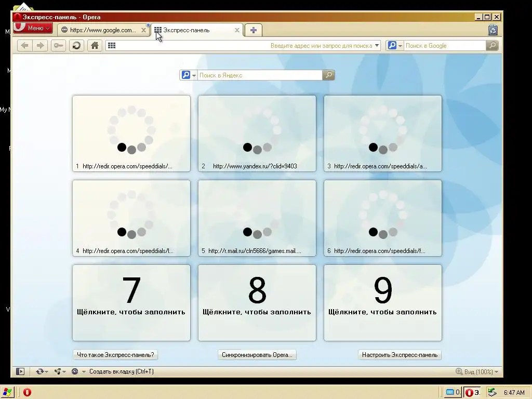This screenshot has height=399, width=532.
Task: Open speed dial 1 redir.opera.com thumbnail
Action: [x=131, y=134]
